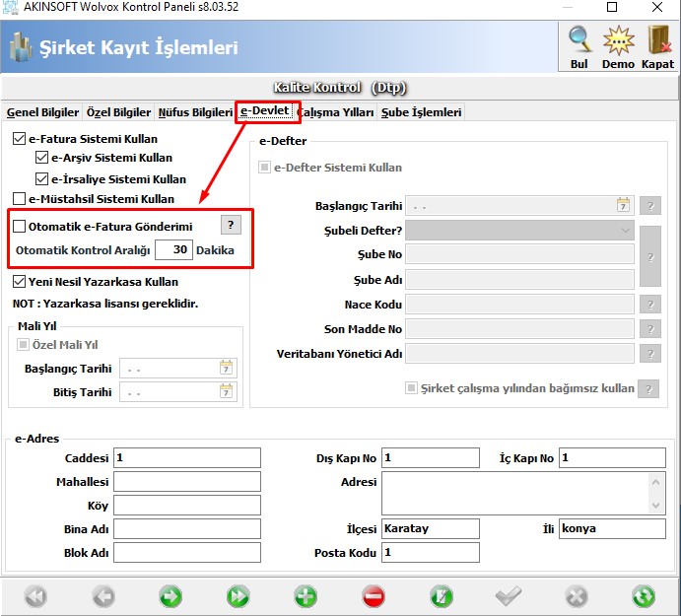Click the Dış Kapı No field
681x616 pixels.
tap(431, 458)
